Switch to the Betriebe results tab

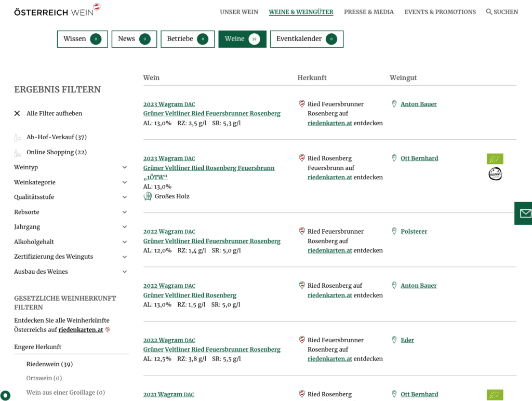click(x=188, y=39)
